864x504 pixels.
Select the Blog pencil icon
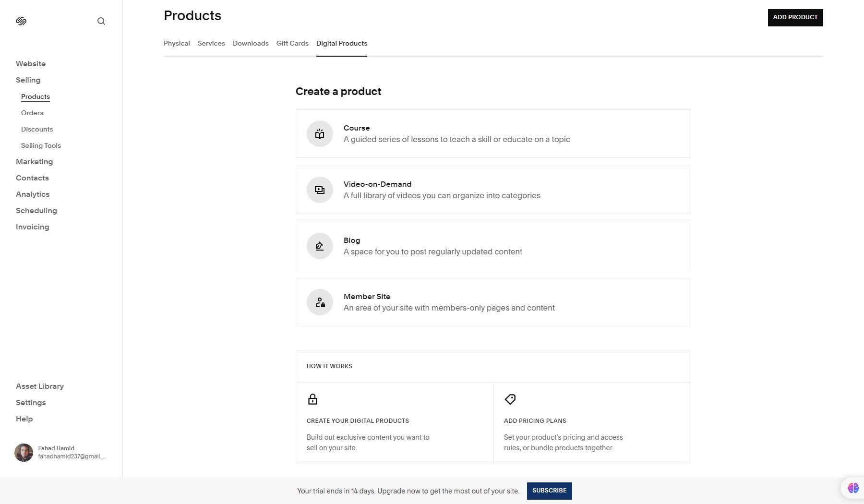tap(320, 246)
